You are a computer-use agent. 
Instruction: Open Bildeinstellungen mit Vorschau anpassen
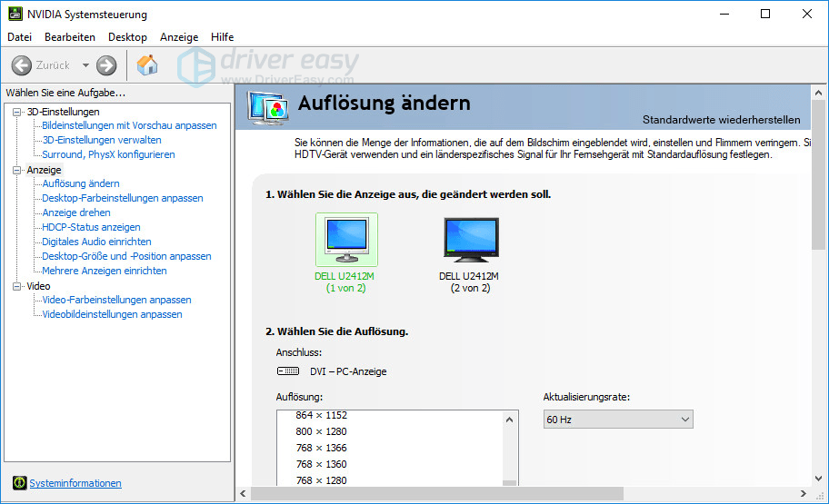[129, 125]
